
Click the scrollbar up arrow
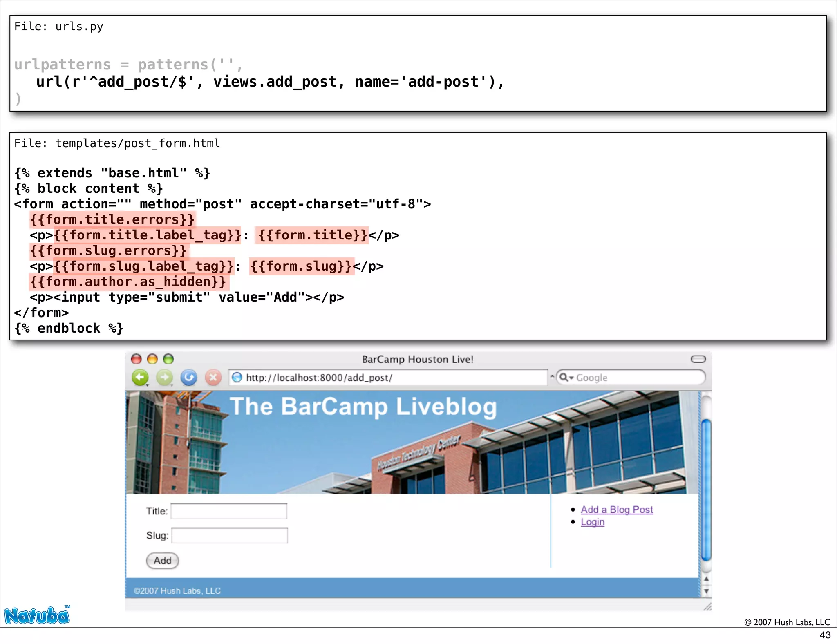tap(706, 579)
